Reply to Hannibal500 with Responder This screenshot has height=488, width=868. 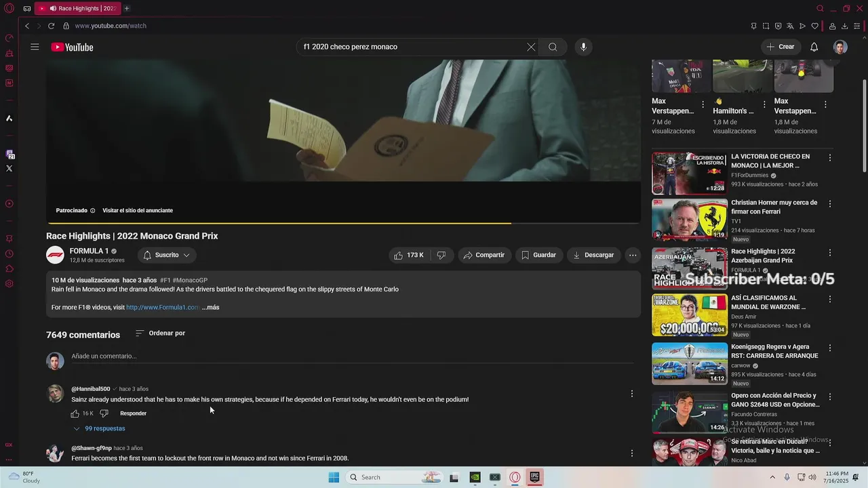pyautogui.click(x=133, y=413)
